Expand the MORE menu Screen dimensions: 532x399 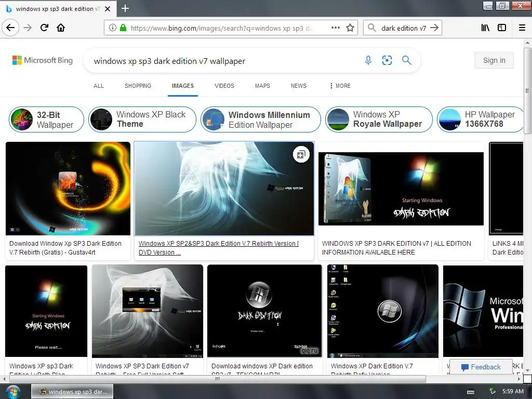tap(340, 86)
